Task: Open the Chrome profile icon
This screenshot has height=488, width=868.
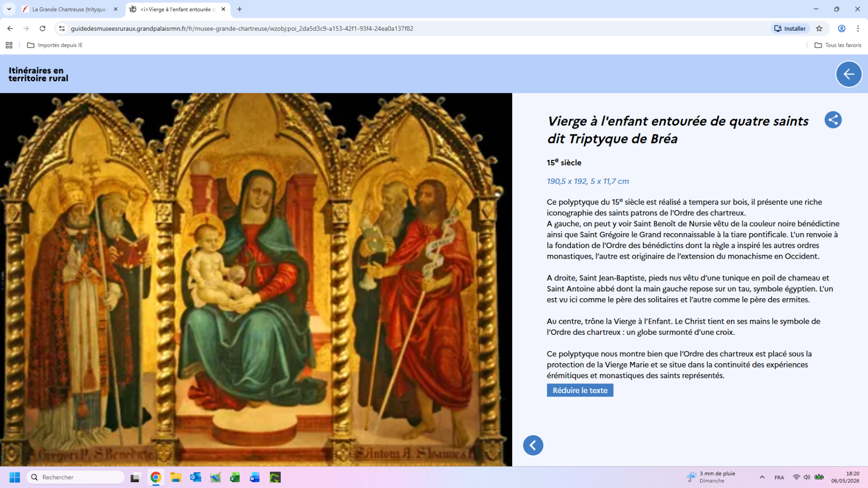Action: [x=841, y=28]
